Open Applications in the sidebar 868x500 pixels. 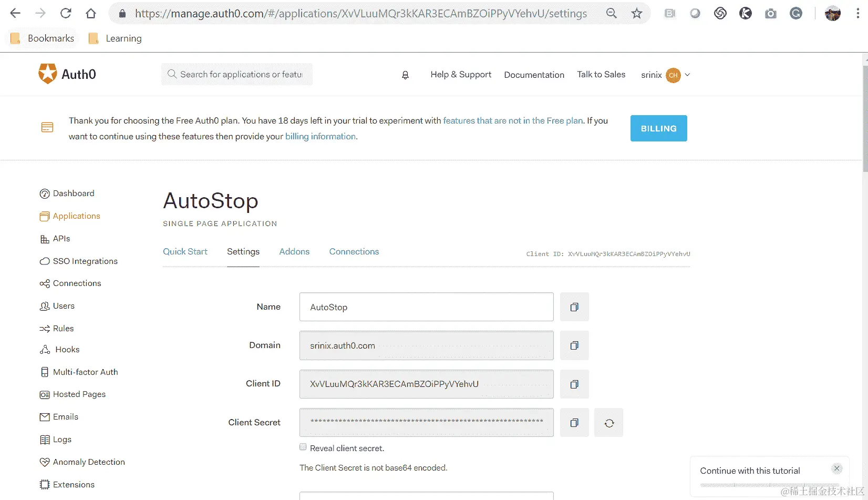coord(70,216)
